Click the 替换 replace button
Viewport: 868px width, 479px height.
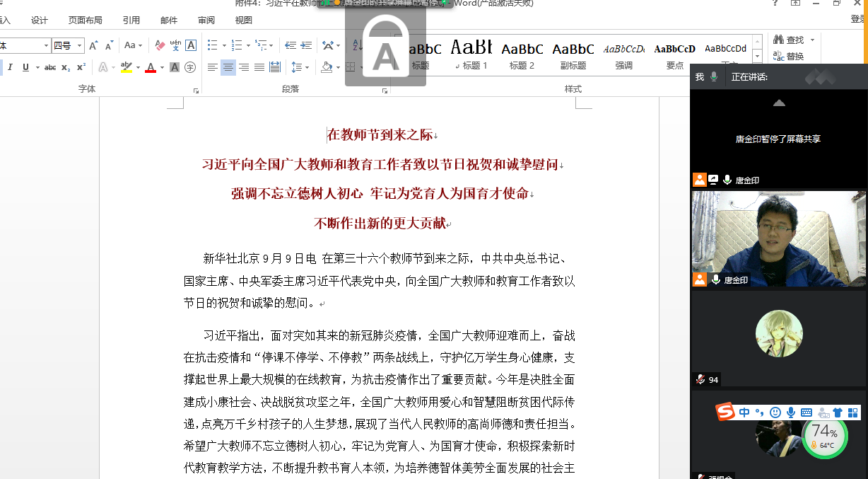pyautogui.click(x=789, y=57)
